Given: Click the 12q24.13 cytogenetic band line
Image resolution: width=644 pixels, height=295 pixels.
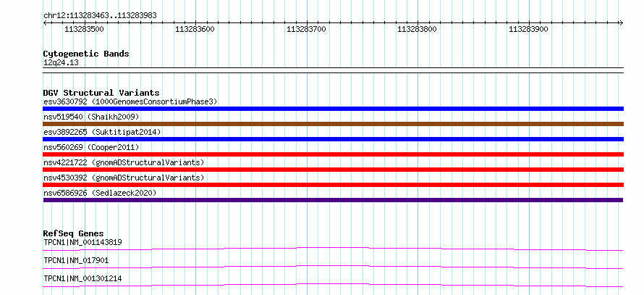Looking at the screenshot, I should [x=333, y=70].
